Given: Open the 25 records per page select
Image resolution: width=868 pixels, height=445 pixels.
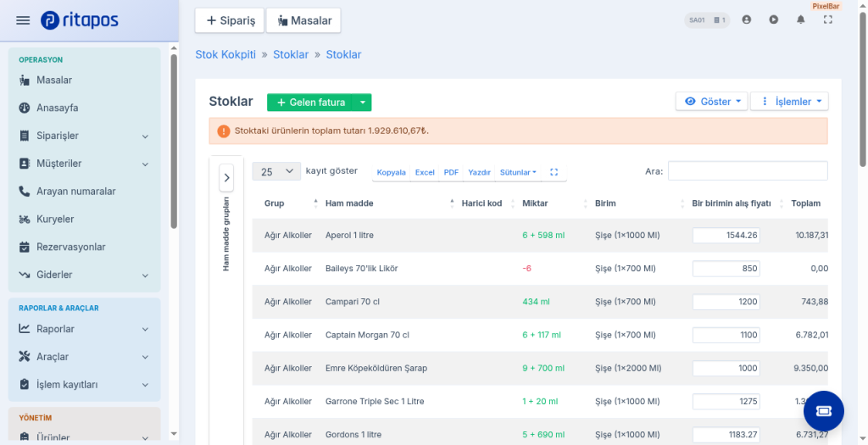Looking at the screenshot, I should tap(276, 171).
